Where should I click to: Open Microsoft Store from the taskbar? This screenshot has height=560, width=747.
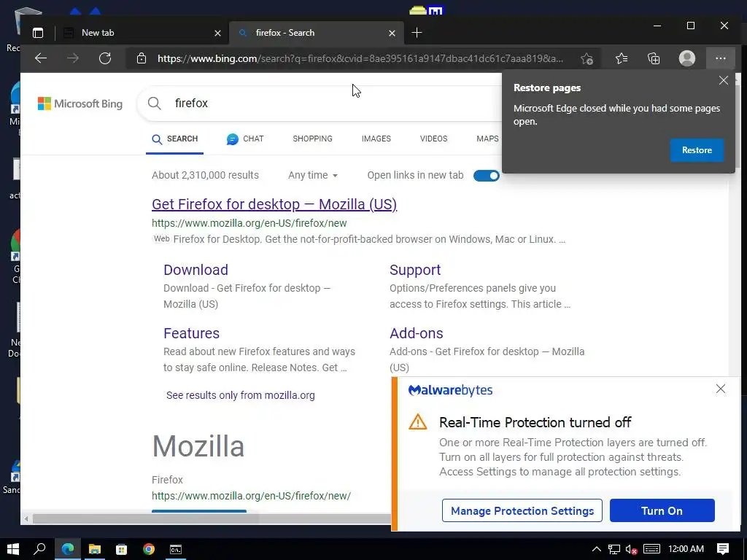click(x=122, y=549)
